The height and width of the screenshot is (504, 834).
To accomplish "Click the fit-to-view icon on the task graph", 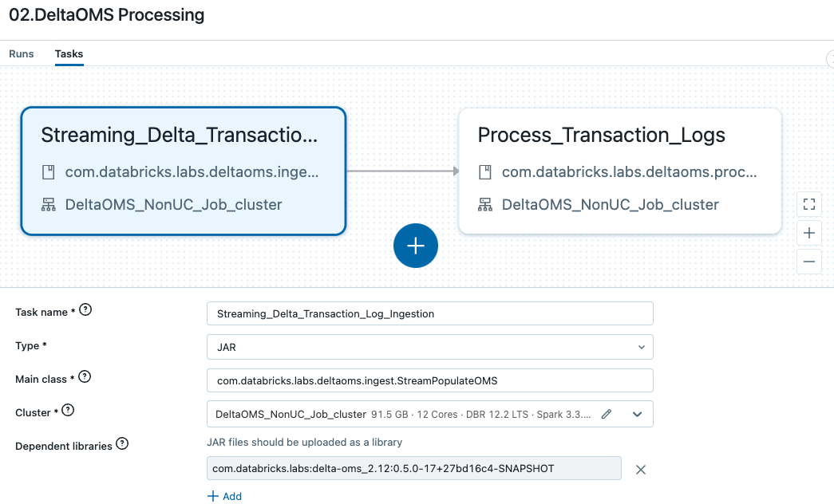I will tap(809, 204).
